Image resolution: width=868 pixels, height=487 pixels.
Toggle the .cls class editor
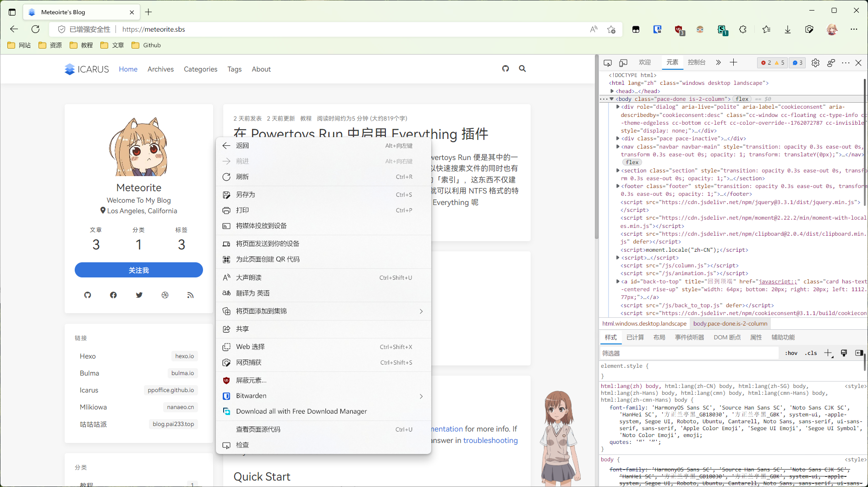click(811, 353)
